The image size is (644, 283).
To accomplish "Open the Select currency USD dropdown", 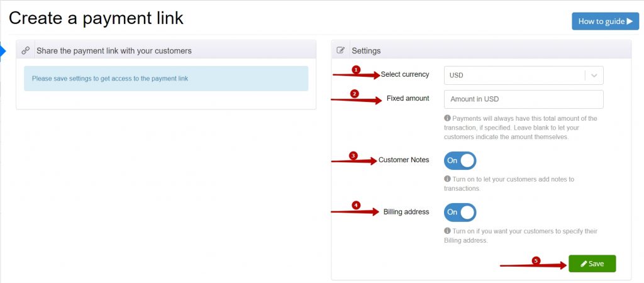I will (524, 75).
